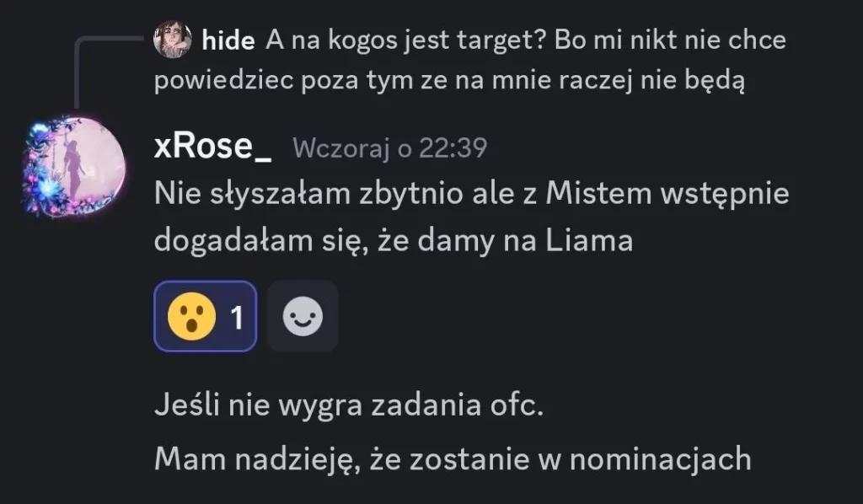Viewport: 863px width, 504px height.
Task: Click the reaction count number 1
Action: tap(237, 317)
